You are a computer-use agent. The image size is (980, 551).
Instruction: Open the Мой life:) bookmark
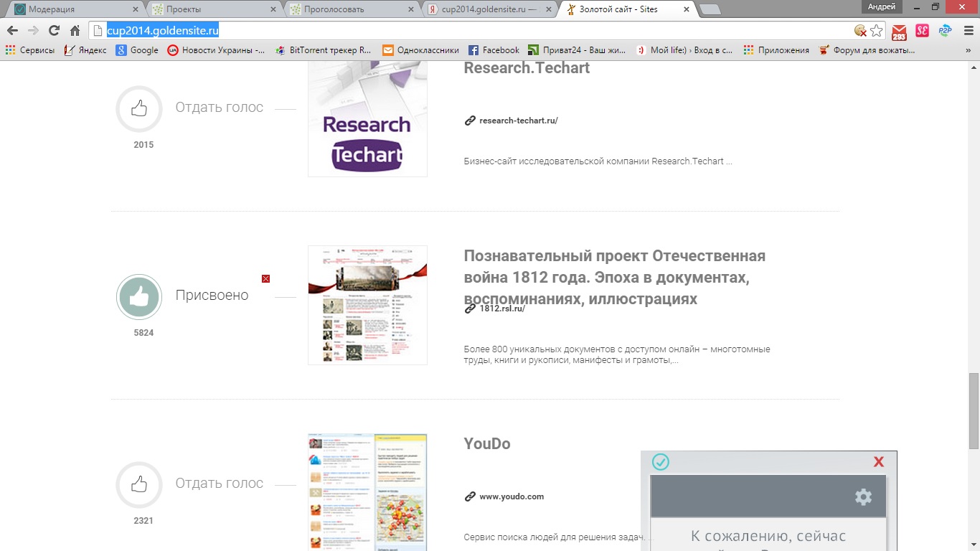[x=684, y=50]
